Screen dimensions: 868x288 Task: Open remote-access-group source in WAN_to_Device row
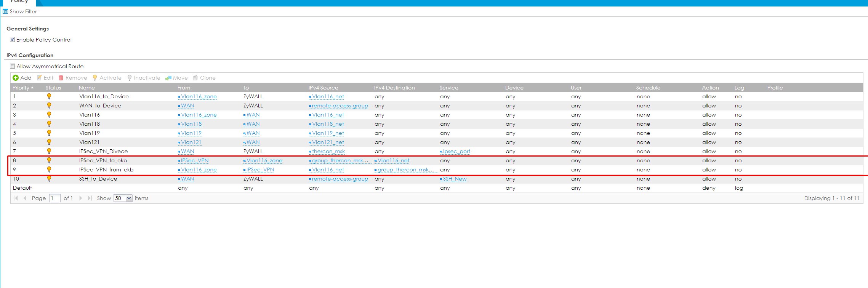[x=340, y=106]
